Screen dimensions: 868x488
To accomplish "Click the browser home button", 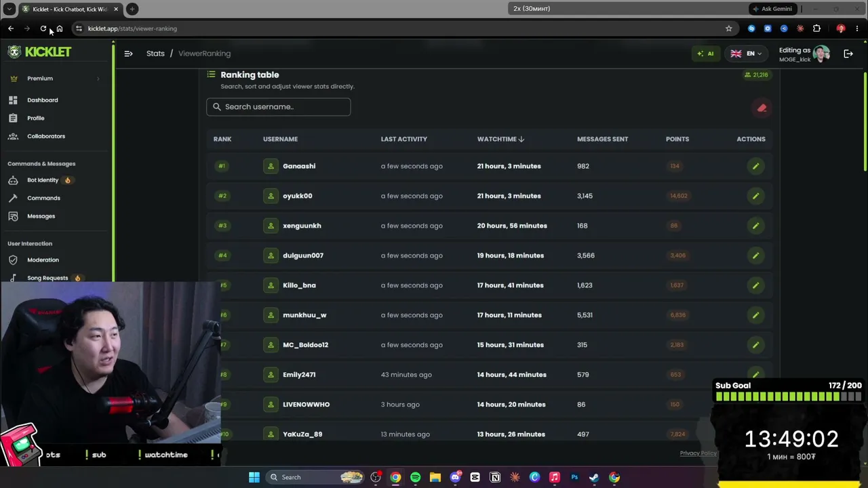I will (x=60, y=28).
